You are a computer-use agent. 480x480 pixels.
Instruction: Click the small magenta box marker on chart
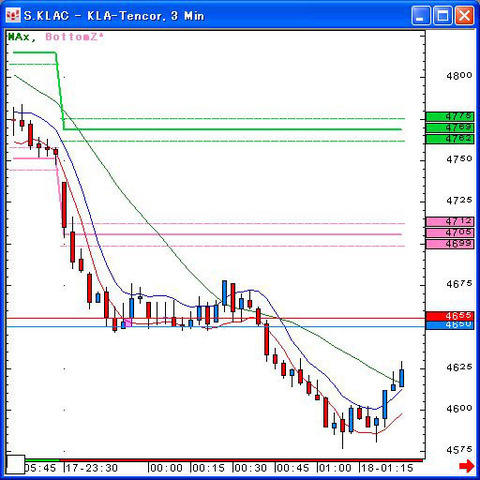tap(128, 323)
